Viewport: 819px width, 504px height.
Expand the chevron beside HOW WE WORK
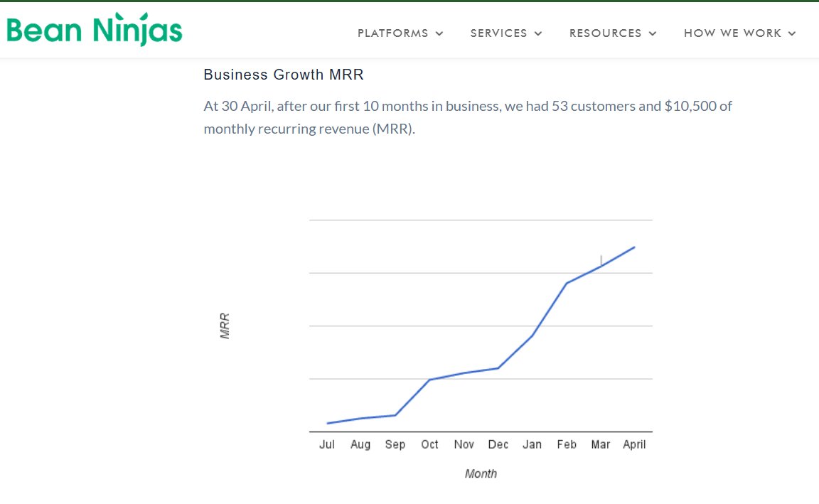click(x=792, y=33)
